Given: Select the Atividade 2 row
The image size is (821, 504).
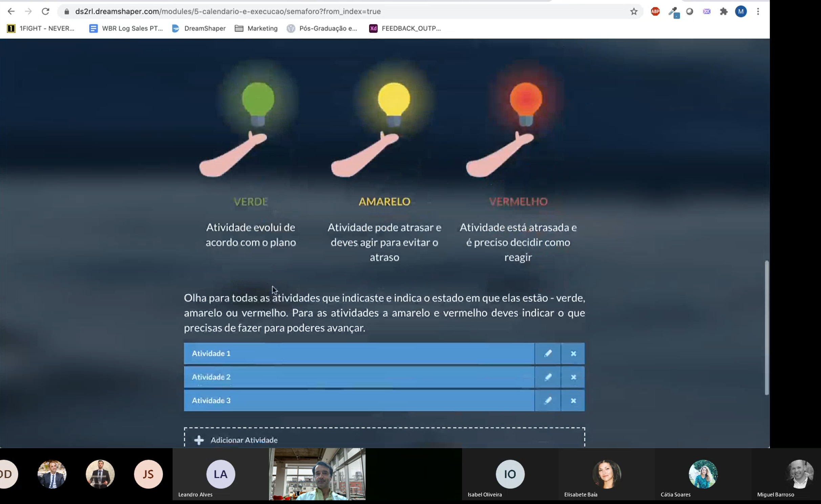Looking at the screenshot, I should coord(359,377).
